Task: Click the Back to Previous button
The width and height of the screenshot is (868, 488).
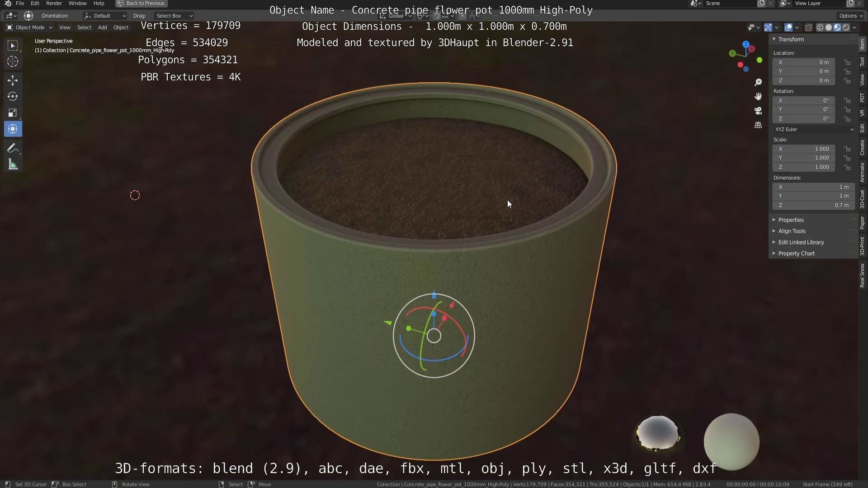Action: tap(142, 3)
